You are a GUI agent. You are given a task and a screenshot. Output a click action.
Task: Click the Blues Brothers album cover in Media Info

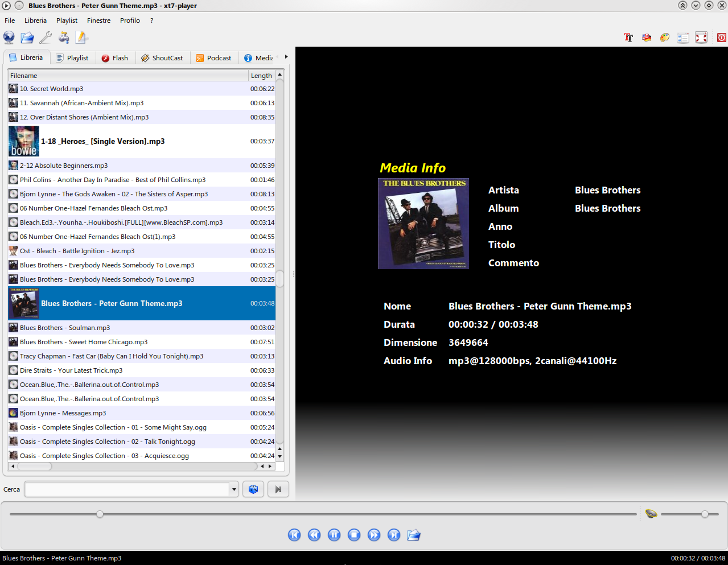tap(423, 224)
